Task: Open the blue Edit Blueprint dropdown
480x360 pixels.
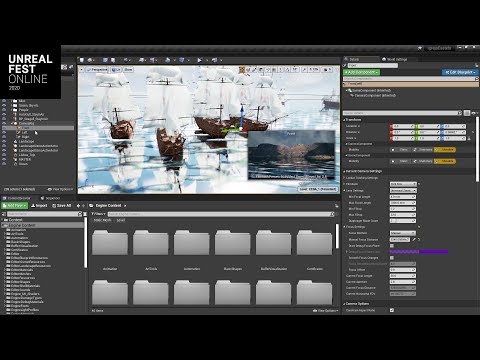Action: pyautogui.click(x=460, y=72)
